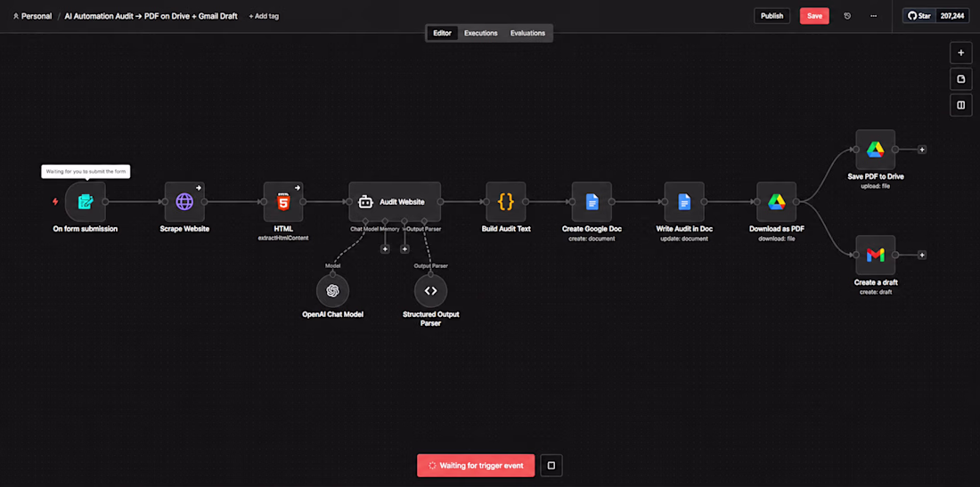This screenshot has height=487, width=980.
Task: Switch to the Executions tab
Action: 480,33
